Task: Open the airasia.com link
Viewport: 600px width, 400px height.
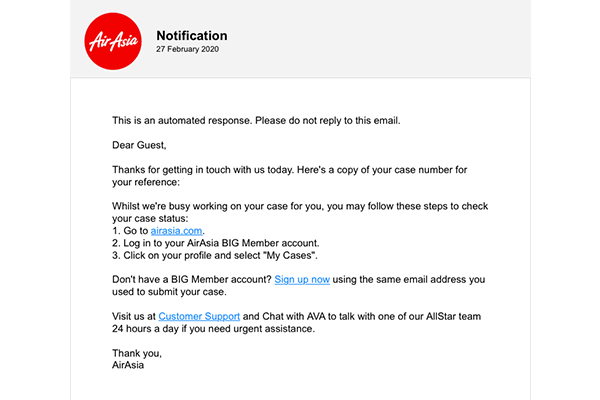Action: (176, 231)
